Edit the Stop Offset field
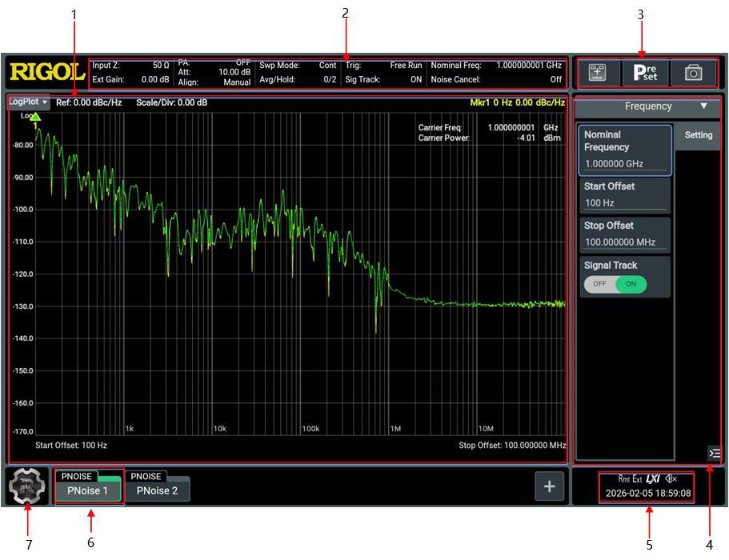Viewport: 729px width, 560px height. click(x=625, y=234)
